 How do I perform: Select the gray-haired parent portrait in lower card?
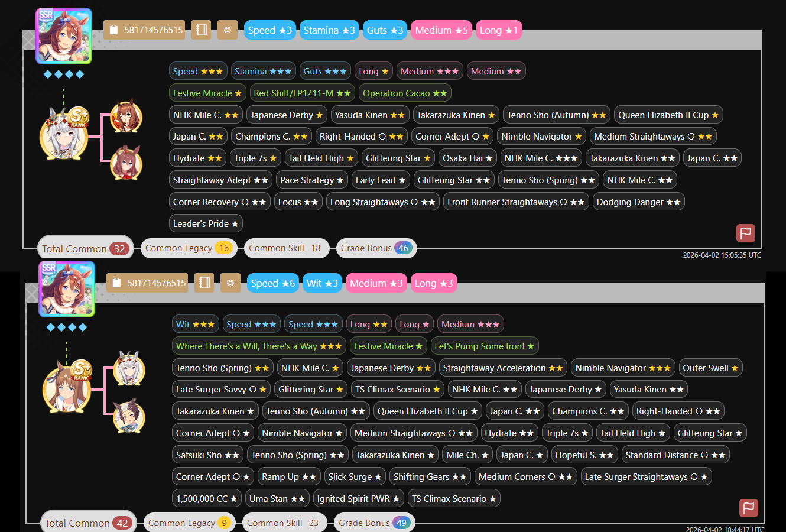coord(128,368)
